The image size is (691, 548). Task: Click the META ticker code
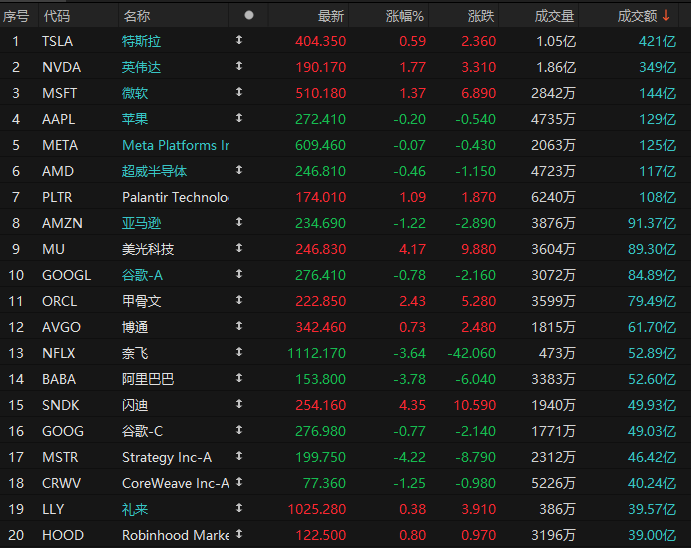[x=60, y=145]
